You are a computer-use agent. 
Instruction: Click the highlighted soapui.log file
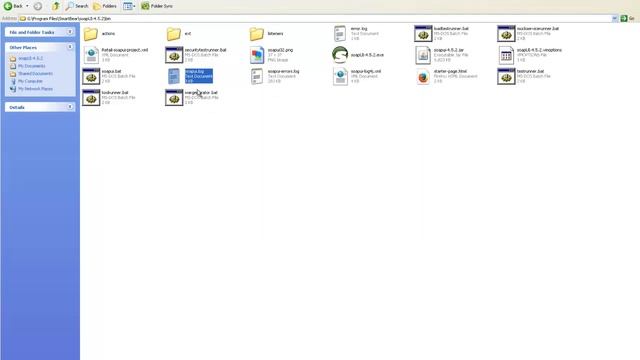point(190,76)
